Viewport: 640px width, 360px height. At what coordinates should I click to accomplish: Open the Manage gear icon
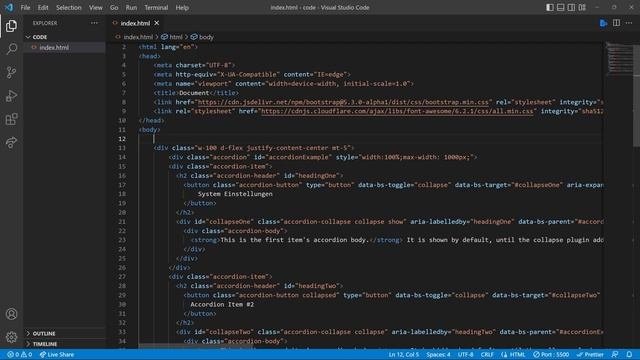coord(11,337)
